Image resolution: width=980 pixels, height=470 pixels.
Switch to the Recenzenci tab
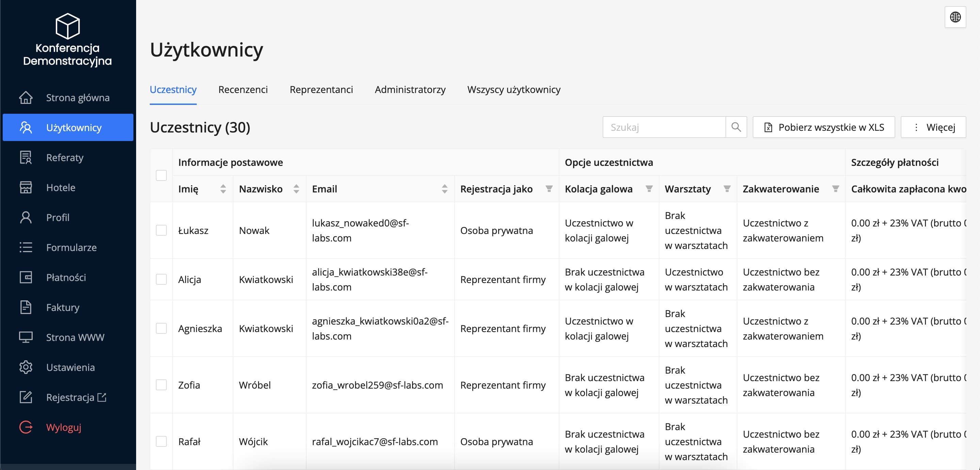243,90
